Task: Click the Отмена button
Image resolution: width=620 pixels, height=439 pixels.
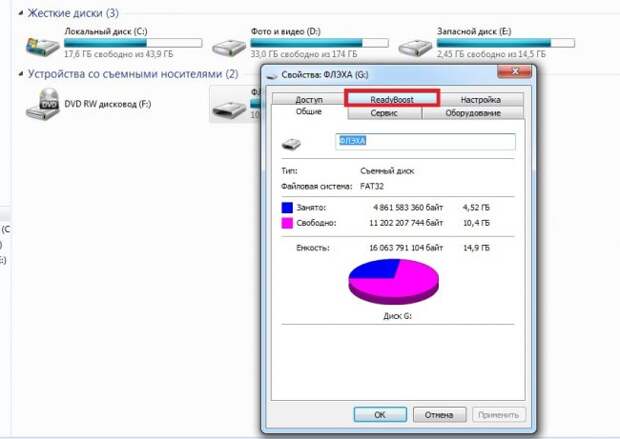Action: point(439,414)
